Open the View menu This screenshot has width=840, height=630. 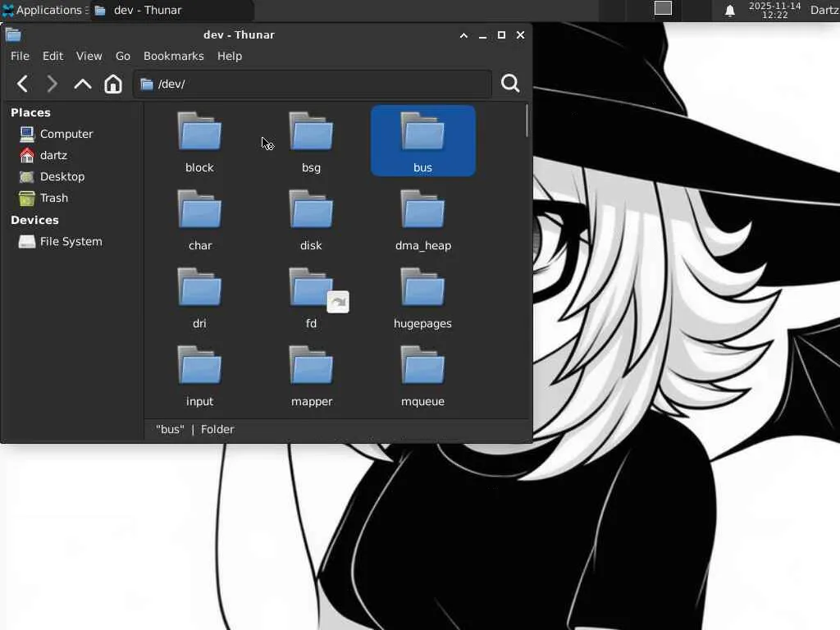89,57
